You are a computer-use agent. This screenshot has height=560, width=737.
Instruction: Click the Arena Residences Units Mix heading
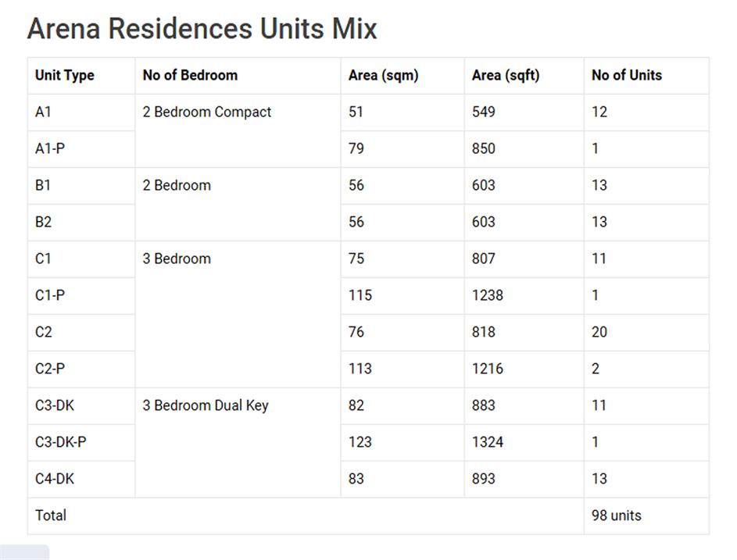coord(202,29)
